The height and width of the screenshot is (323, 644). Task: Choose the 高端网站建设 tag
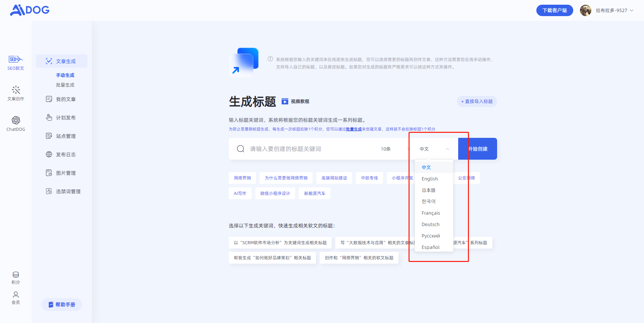click(x=334, y=178)
